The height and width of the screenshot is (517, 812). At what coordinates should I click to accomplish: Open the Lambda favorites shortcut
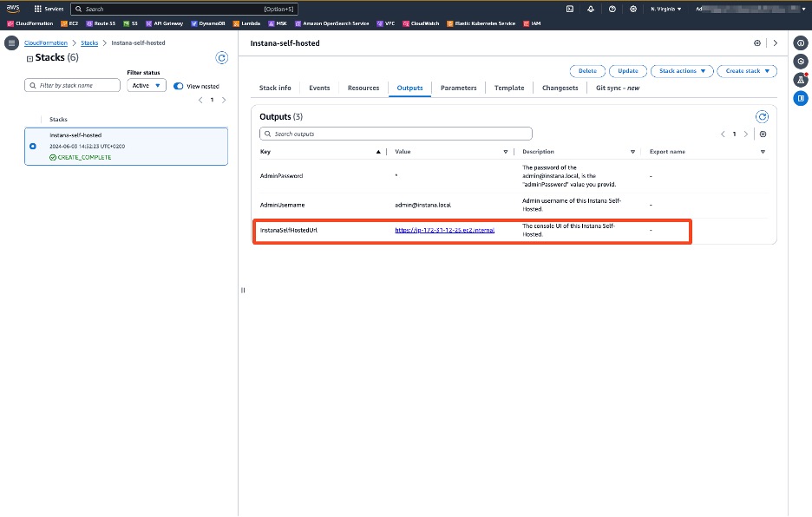[246, 23]
